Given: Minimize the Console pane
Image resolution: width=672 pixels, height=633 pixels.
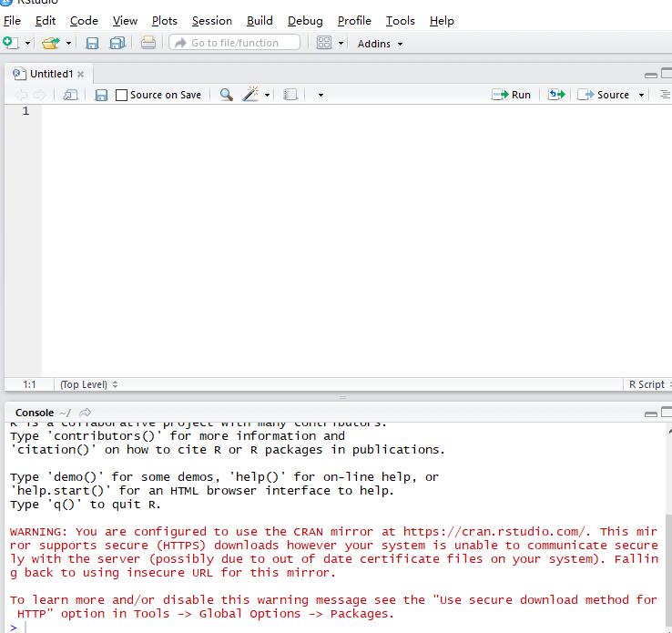Looking at the screenshot, I should 650,413.
